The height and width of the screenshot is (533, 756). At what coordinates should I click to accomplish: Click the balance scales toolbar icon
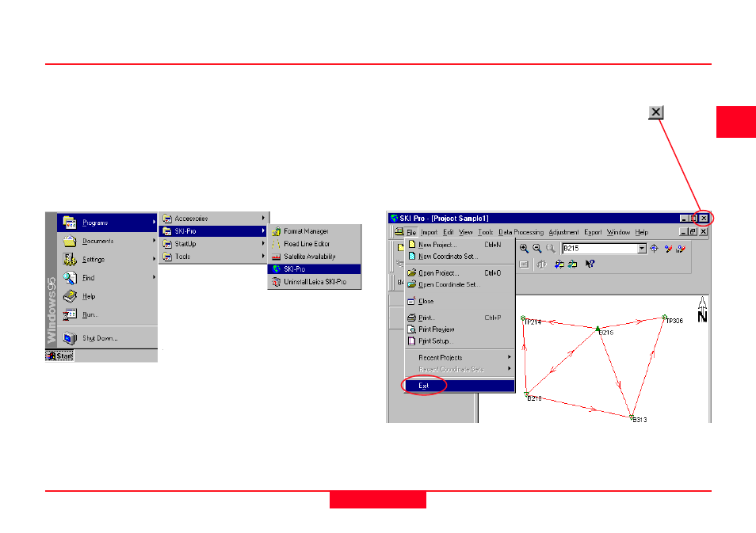(541, 264)
